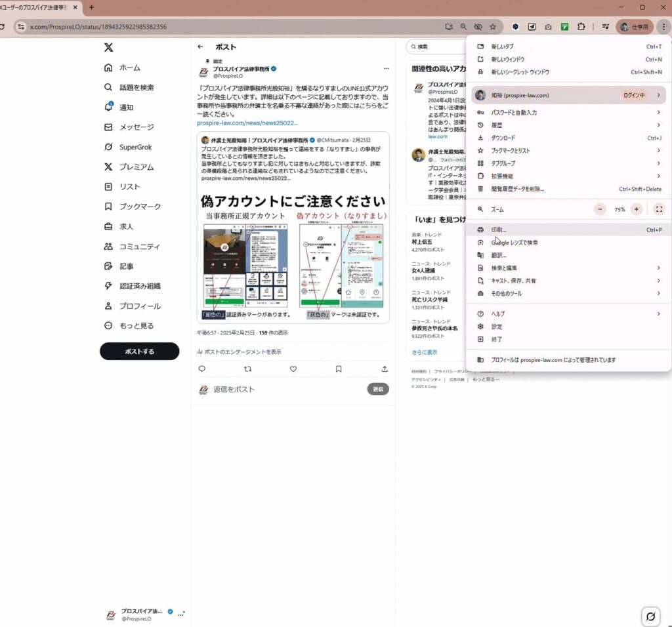Screen dimensions: 672x627
Task: Click the X logo in the sidebar
Action: pos(108,47)
